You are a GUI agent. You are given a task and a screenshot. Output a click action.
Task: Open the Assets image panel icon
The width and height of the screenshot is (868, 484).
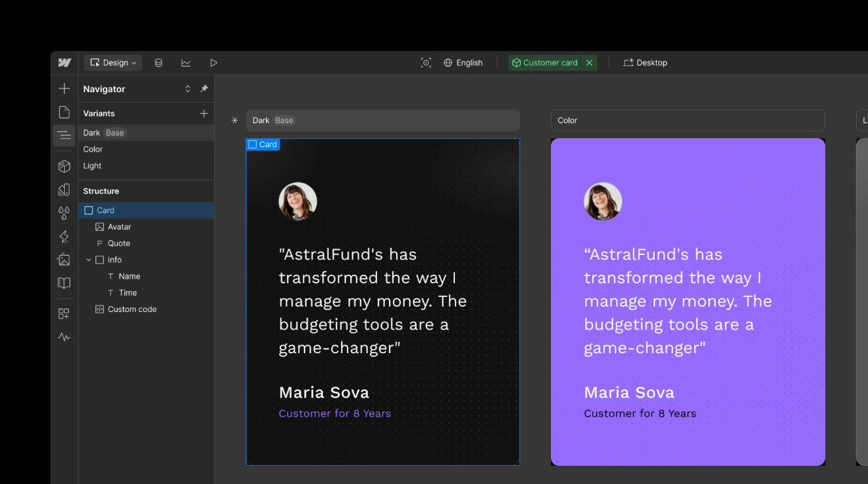click(64, 260)
